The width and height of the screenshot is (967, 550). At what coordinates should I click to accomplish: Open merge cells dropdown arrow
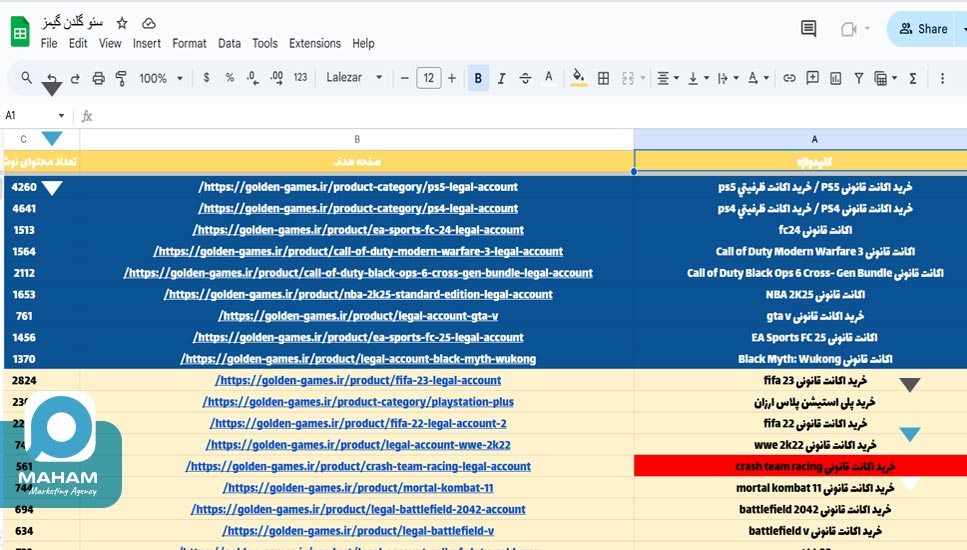[x=643, y=78]
